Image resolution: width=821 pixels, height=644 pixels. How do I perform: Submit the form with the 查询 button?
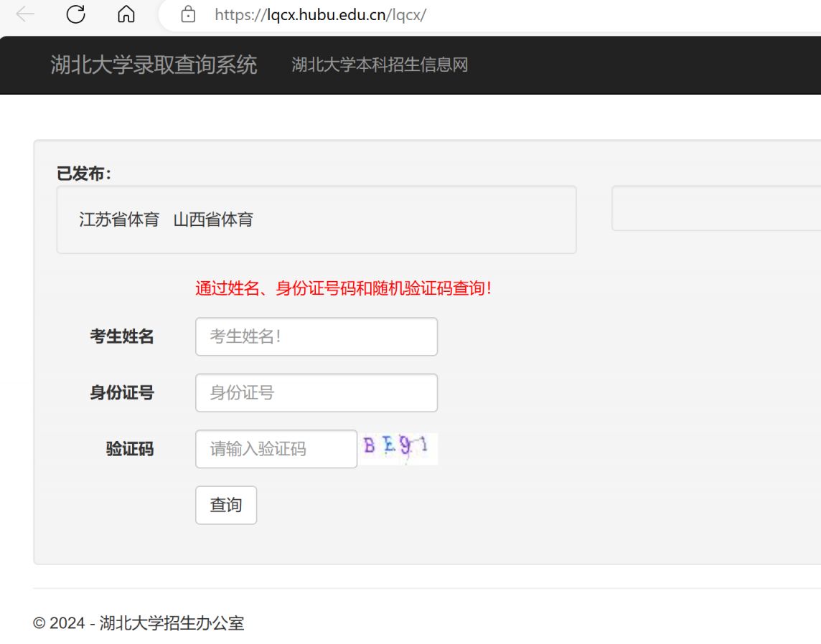click(226, 505)
